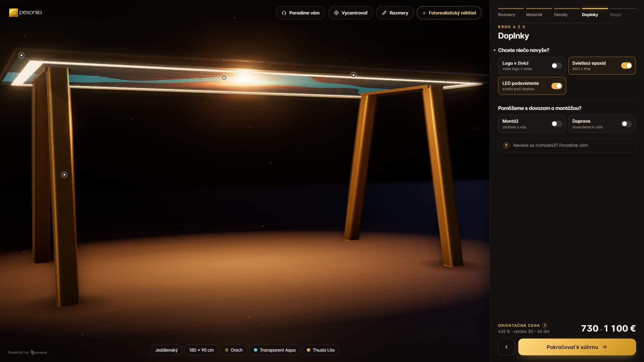Enable the Montáž toggle
This screenshot has height=362, width=644.
point(557,124)
